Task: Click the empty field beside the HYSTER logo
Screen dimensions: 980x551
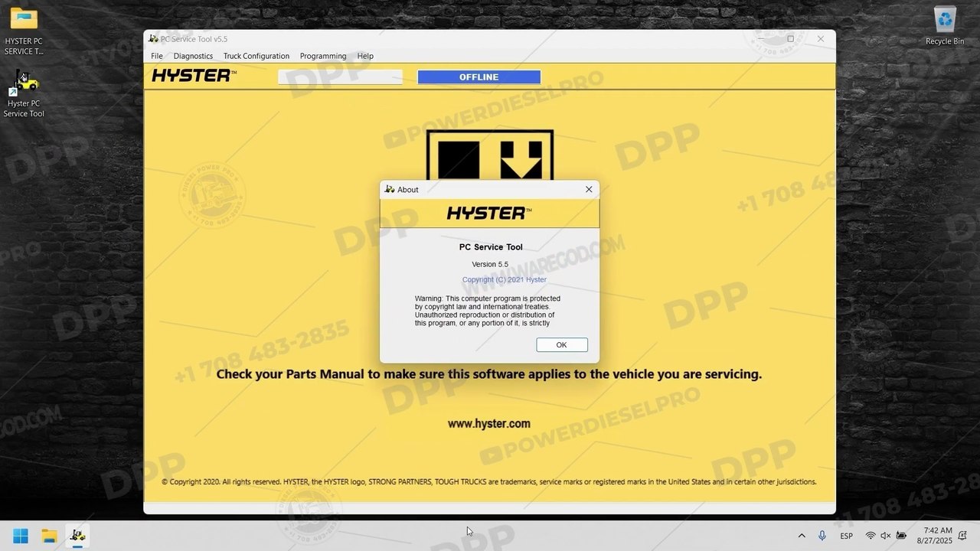Action: pos(340,77)
